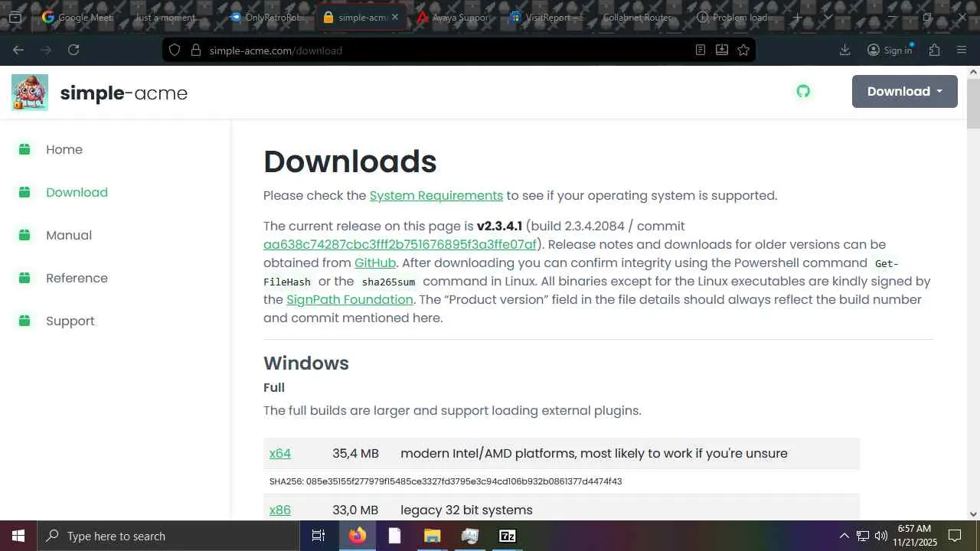980x551 pixels.
Task: Click the Firefox taskbar icon
Action: point(358,536)
